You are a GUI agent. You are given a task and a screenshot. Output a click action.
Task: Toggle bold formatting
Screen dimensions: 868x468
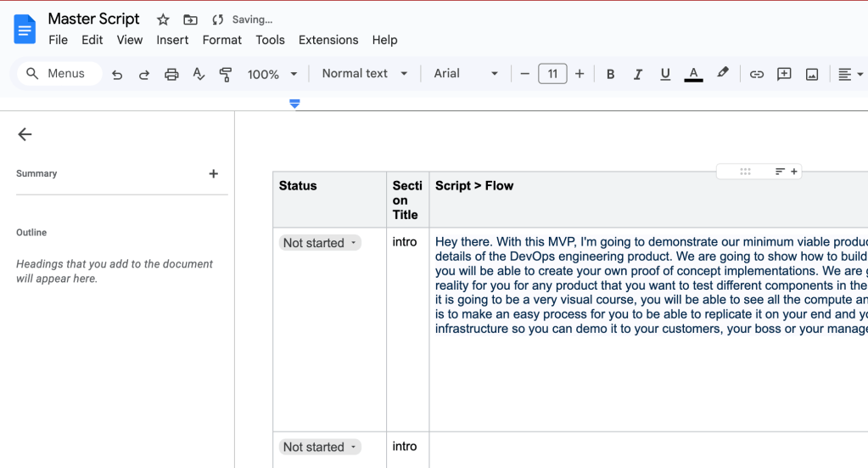tap(610, 74)
